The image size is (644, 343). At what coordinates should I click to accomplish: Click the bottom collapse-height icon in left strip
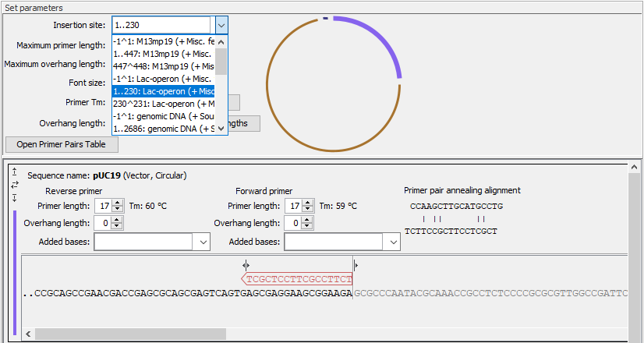[14, 198]
